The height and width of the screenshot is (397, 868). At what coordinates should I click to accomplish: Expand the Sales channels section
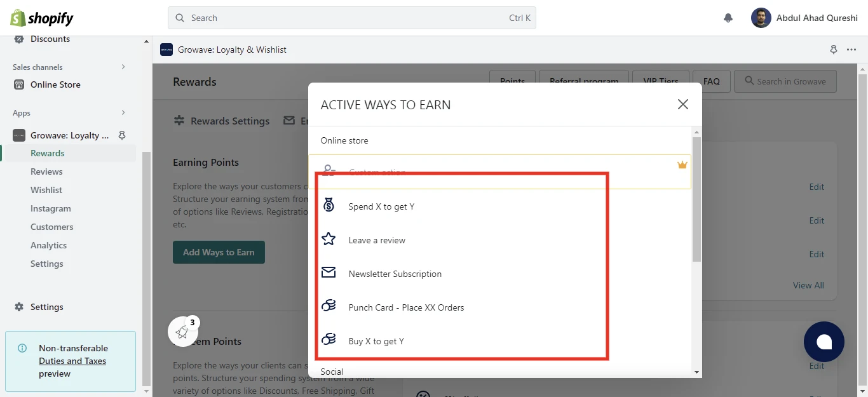[123, 67]
